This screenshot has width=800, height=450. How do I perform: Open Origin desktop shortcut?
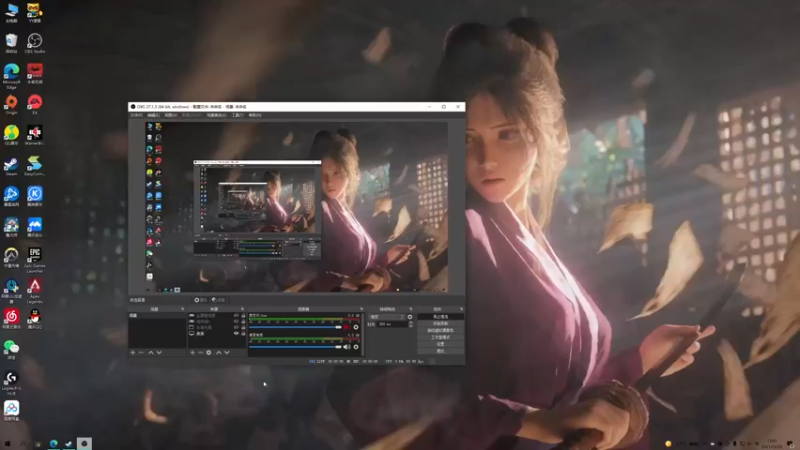point(11,105)
